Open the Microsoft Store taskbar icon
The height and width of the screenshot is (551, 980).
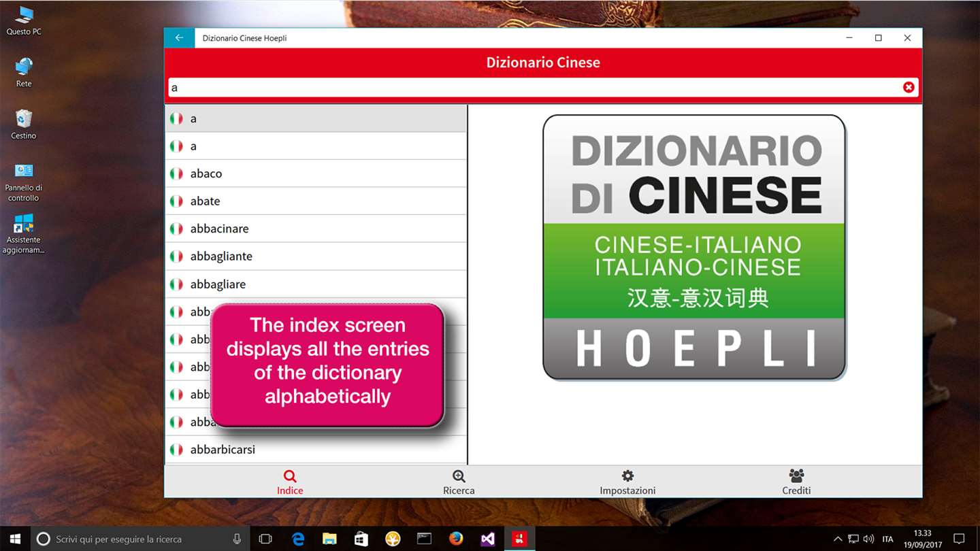pyautogui.click(x=361, y=539)
